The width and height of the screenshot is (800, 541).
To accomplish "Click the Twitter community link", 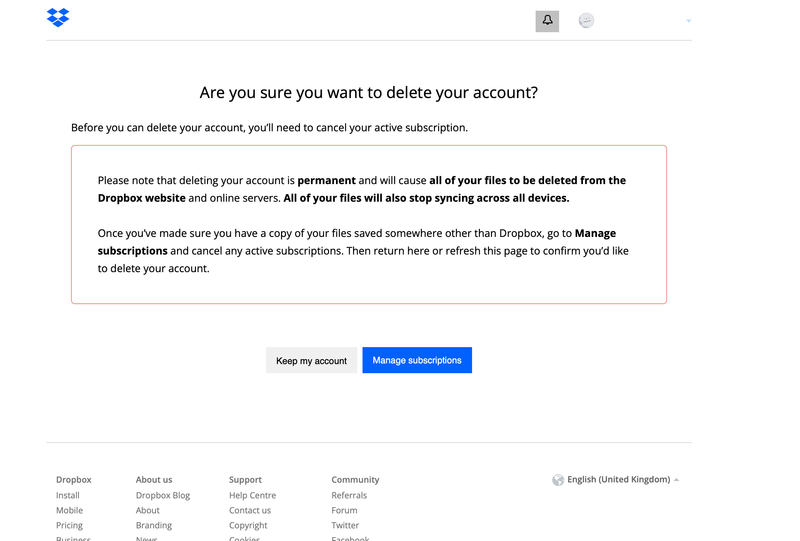I will click(345, 525).
